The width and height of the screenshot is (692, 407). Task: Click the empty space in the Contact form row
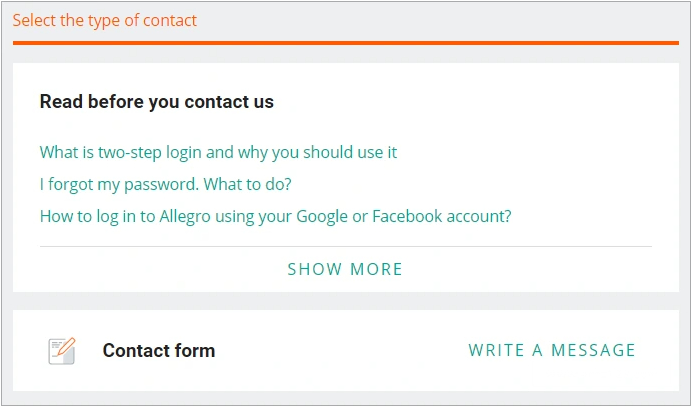click(340, 350)
